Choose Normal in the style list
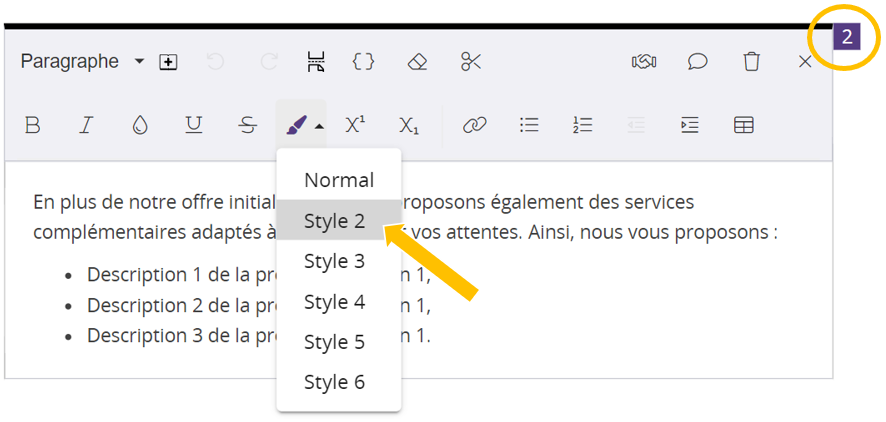Viewport: 886px width, 422px height. pyautogui.click(x=339, y=180)
